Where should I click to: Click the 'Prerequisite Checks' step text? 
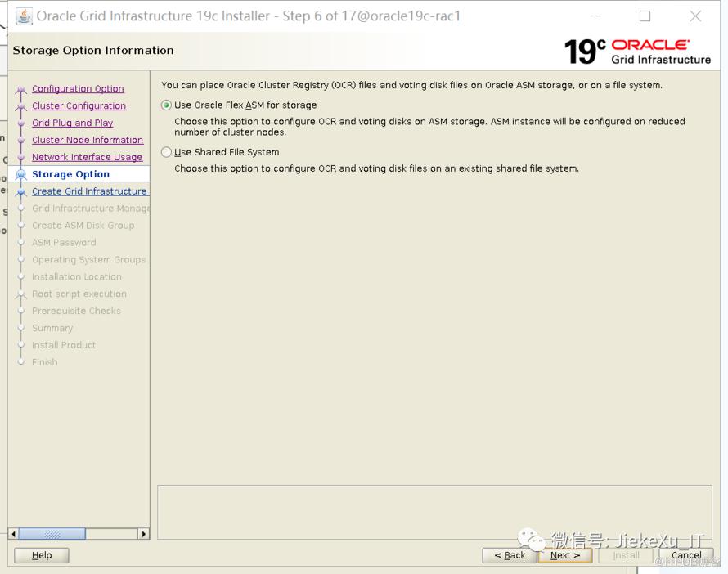[x=76, y=311]
